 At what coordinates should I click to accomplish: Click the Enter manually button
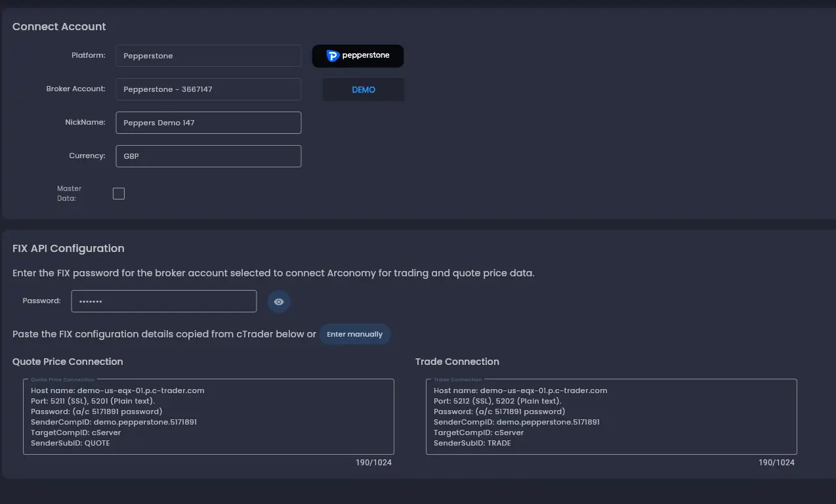pyautogui.click(x=354, y=334)
